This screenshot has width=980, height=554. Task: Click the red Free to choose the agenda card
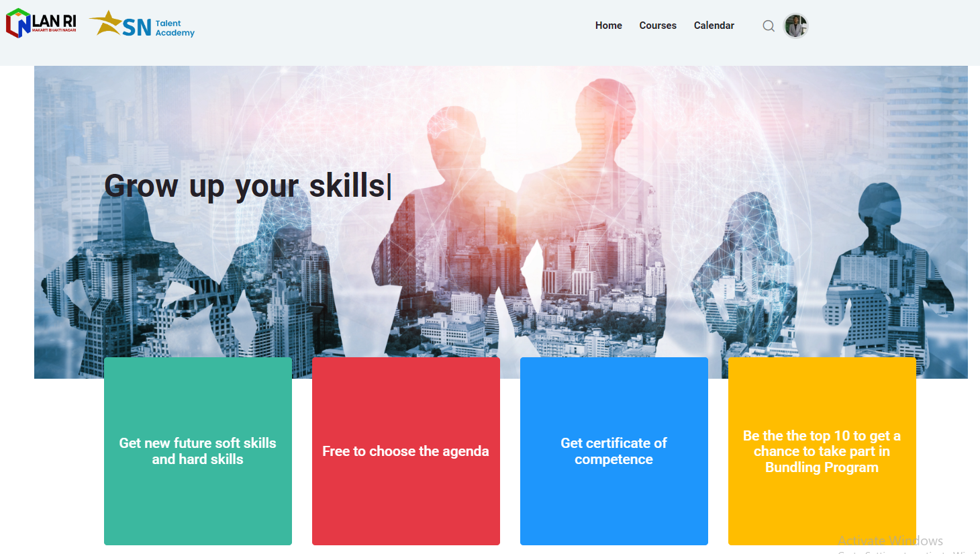pos(406,451)
